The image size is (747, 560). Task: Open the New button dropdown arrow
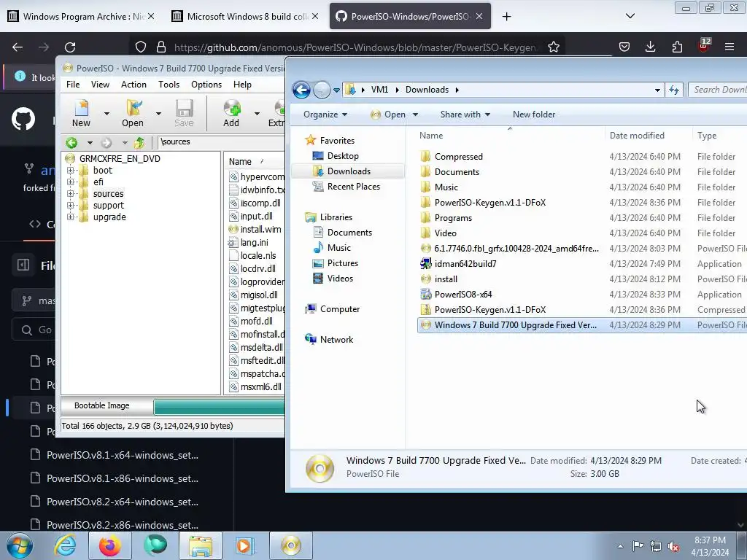(107, 113)
